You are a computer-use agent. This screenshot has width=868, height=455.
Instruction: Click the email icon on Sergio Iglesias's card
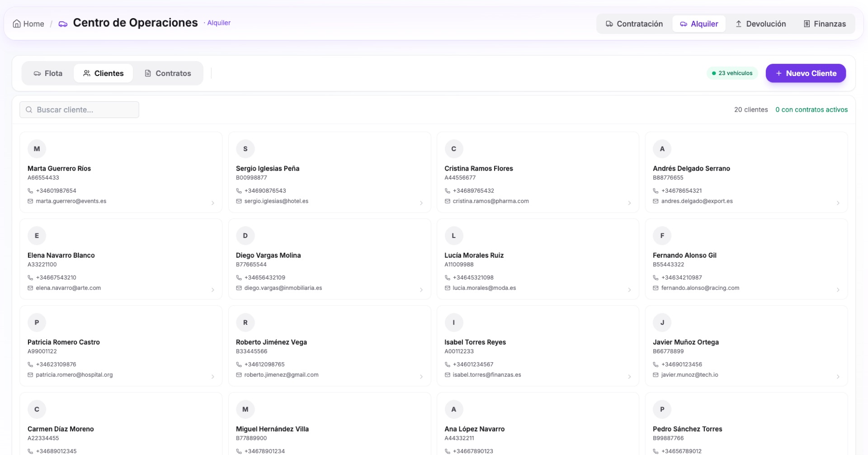click(x=239, y=201)
